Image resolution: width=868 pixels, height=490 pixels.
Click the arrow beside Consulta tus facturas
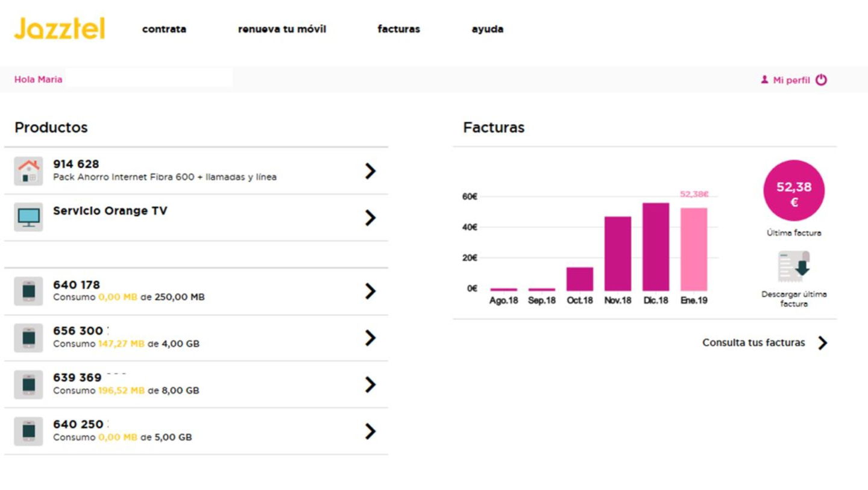(x=822, y=343)
